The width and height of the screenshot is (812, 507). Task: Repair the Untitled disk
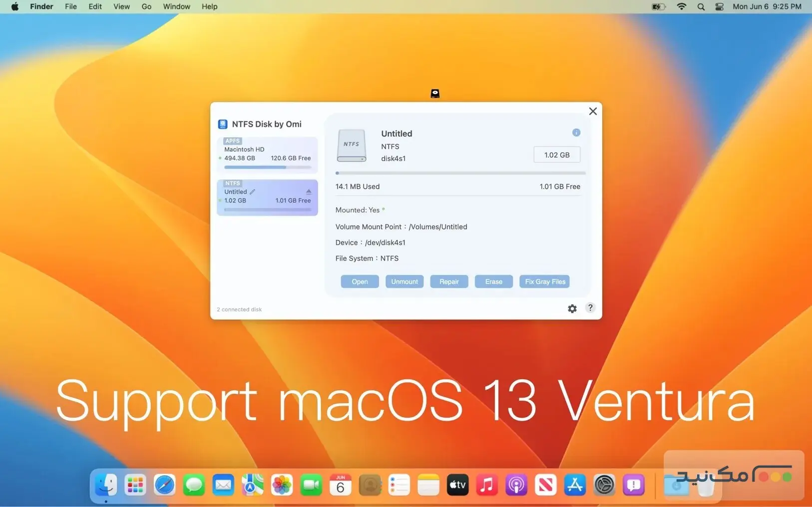(448, 281)
